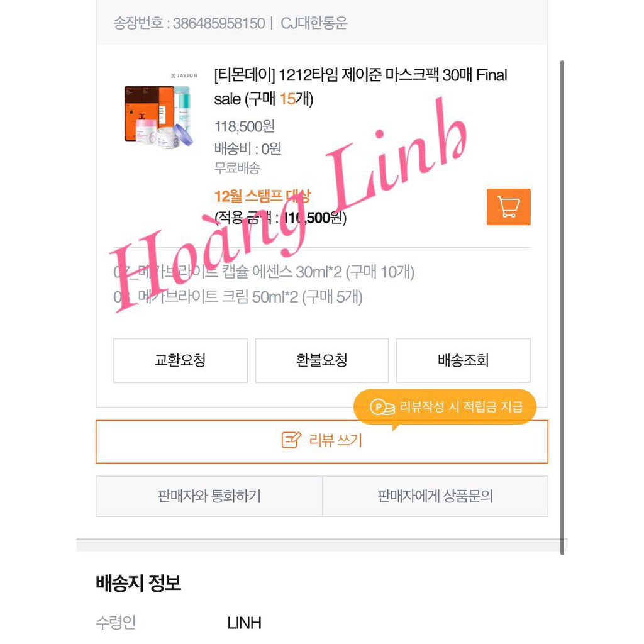The width and height of the screenshot is (644, 644).
Task: Click the 리뷰작성 시 적립금 지급 bubble
Action: 445,407
